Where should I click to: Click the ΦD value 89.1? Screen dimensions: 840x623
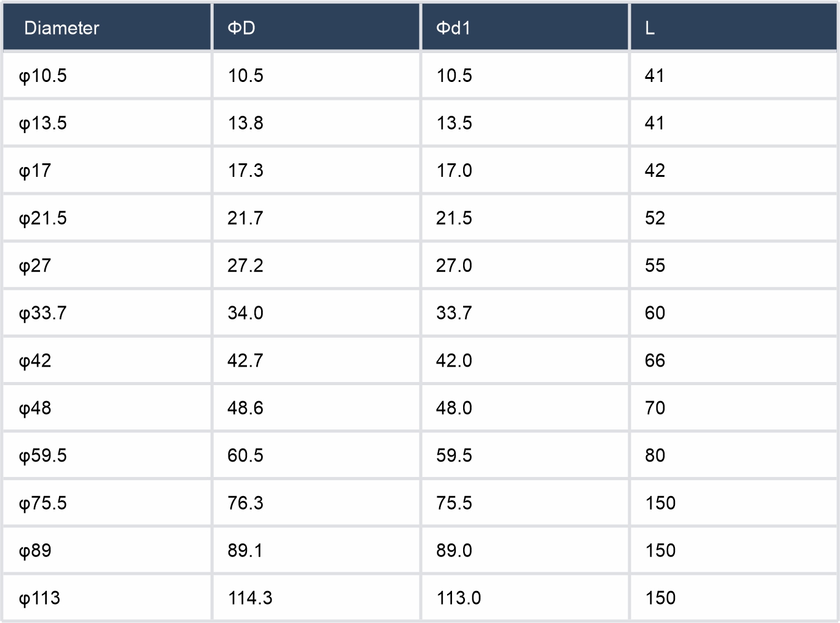pyautogui.click(x=245, y=550)
